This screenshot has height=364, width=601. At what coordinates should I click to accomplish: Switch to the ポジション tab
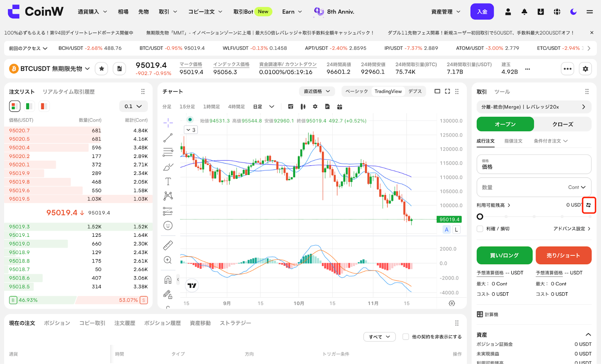pos(57,323)
